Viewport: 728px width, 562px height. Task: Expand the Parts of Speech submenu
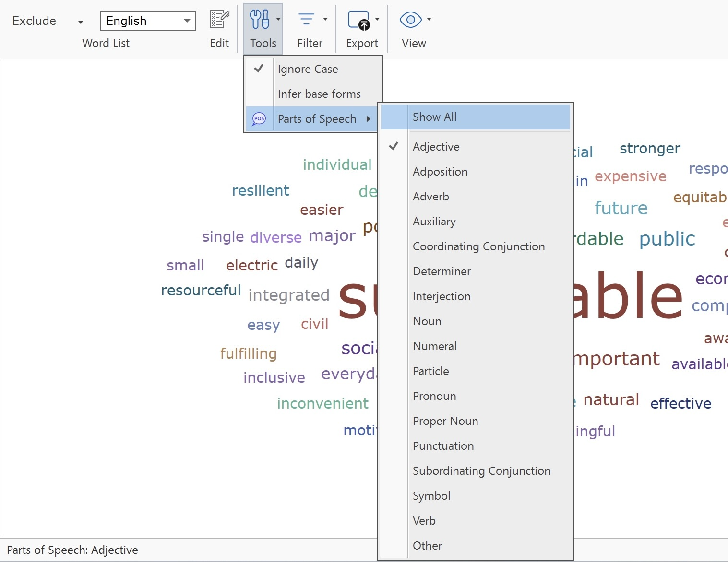coord(316,118)
